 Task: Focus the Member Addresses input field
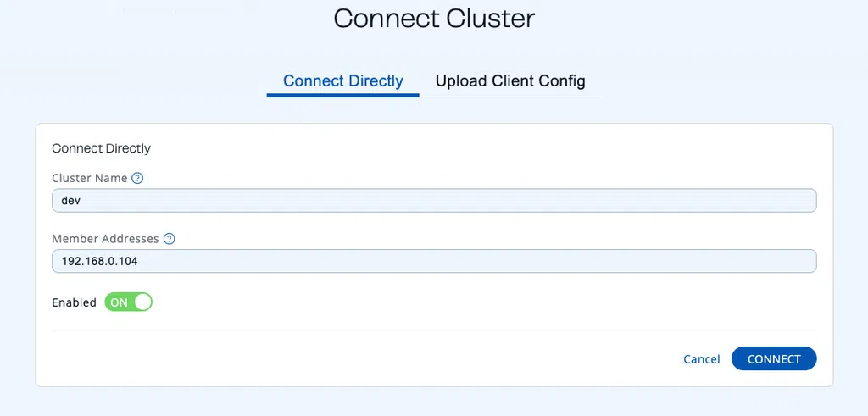click(434, 261)
